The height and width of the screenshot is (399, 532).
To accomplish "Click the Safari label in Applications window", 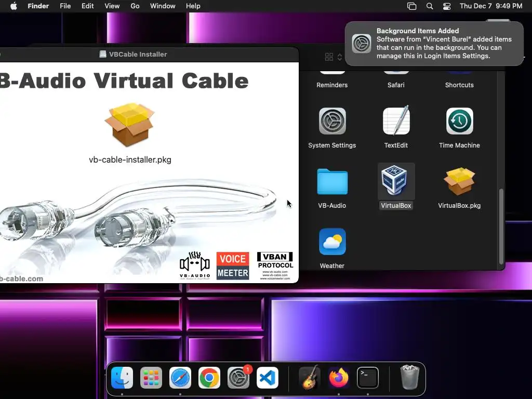I will click(396, 85).
